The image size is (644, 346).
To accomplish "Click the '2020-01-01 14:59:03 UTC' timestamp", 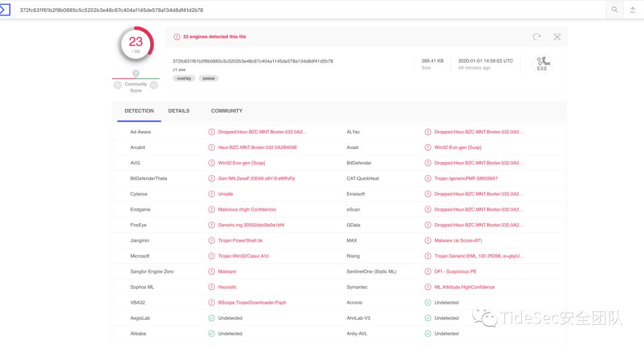I will (485, 61).
